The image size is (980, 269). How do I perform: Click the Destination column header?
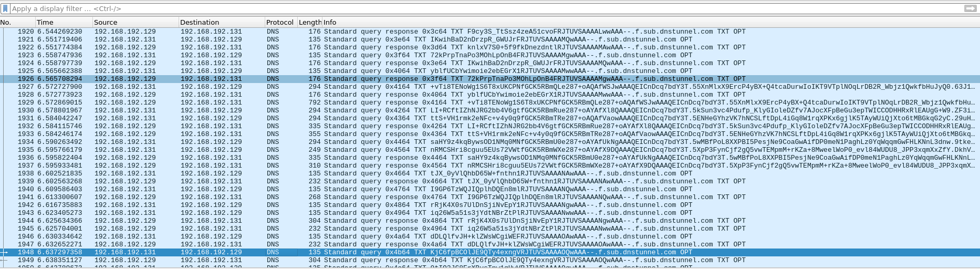pos(221,22)
